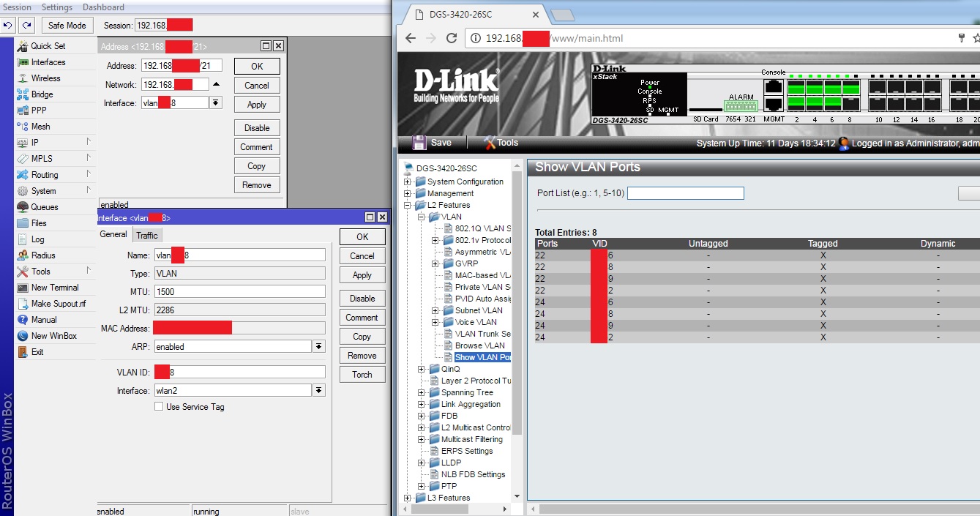Screen dimensions: 980x516
Task: Click the Port List input field
Action: click(686, 193)
